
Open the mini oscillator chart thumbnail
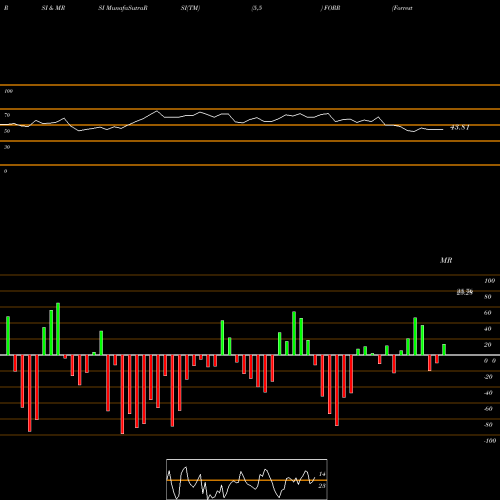[x=247, y=479]
